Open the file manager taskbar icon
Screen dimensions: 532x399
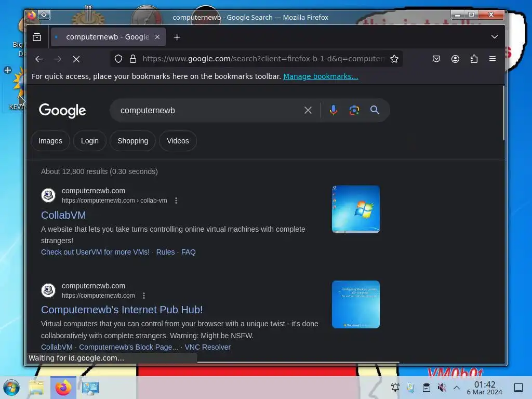[36, 388]
